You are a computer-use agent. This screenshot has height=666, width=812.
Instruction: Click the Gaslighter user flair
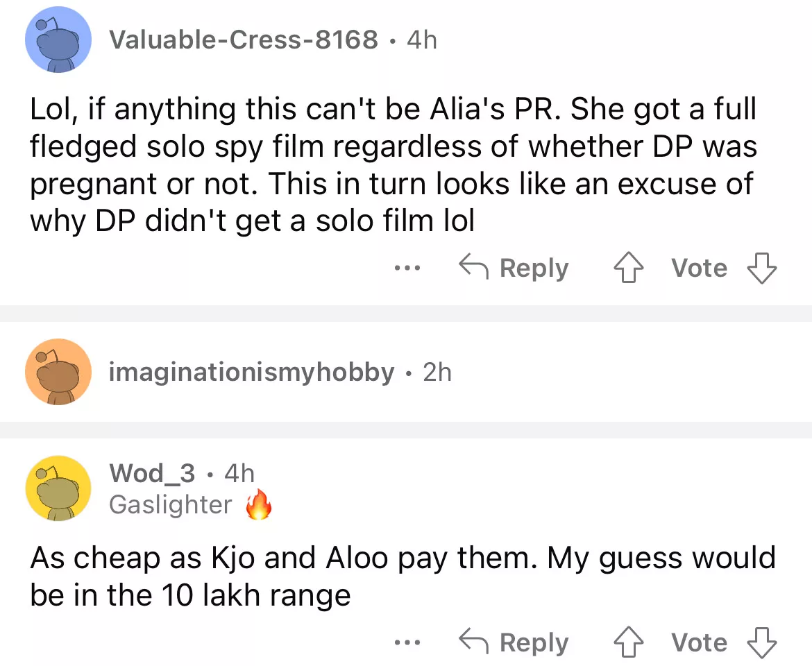click(171, 505)
